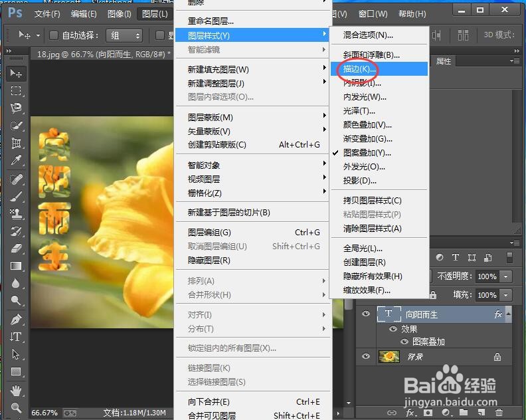Image resolution: width=526 pixels, height=420 pixels.
Task: Open the 文件(F) menu
Action: pyautogui.click(x=47, y=14)
